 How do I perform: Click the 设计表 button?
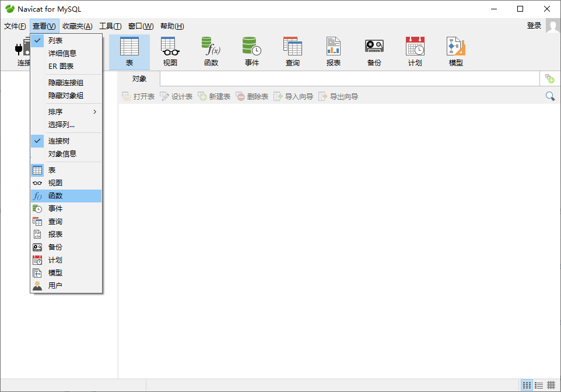tap(176, 96)
